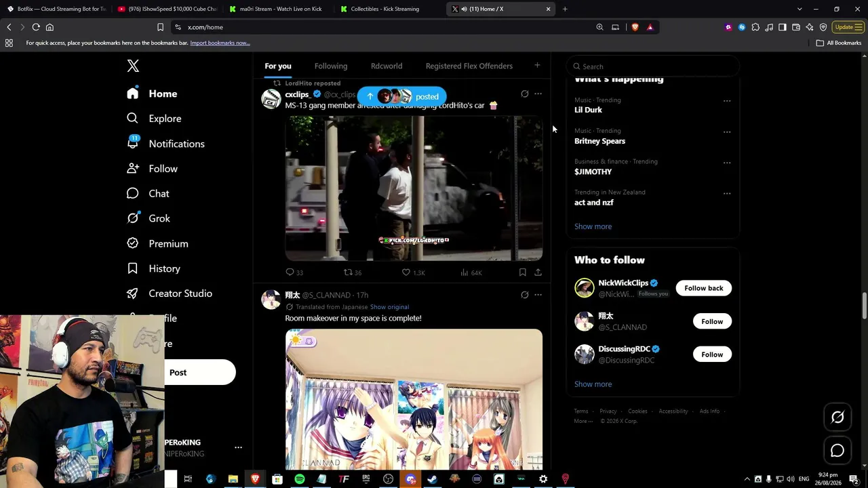Open the Grok assistant page

[149, 218]
